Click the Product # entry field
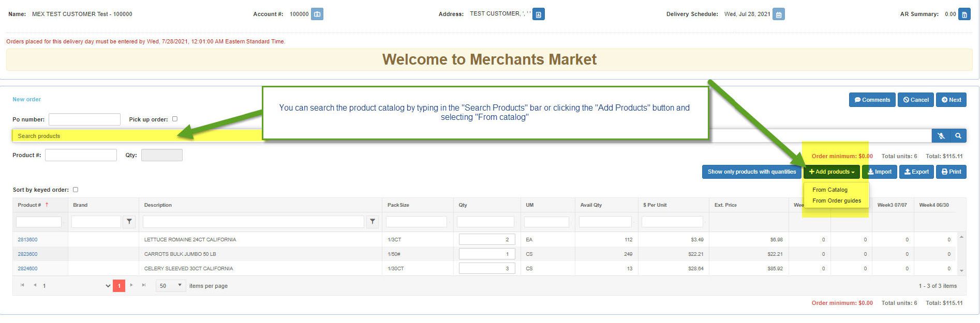980x323 pixels. 81,155
